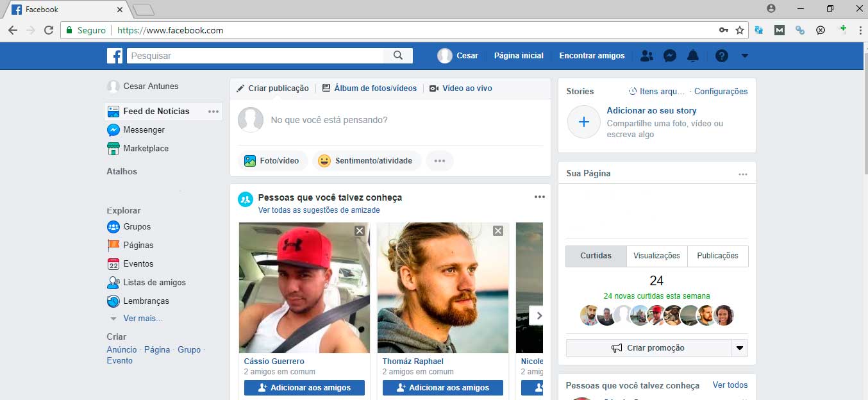Click Ver todos in right sidebar

point(730,385)
